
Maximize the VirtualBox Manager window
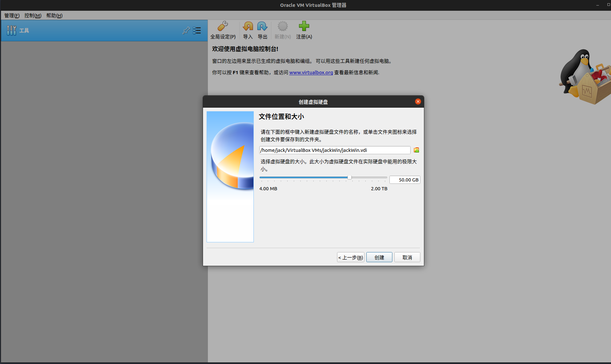point(609,5)
